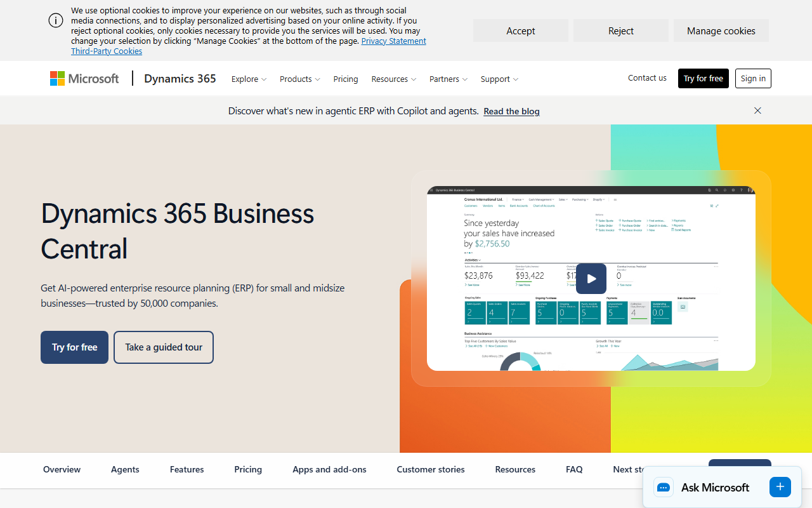The width and height of the screenshot is (812, 508).
Task: Select the Apps and add-ons tab
Action: [329, 469]
